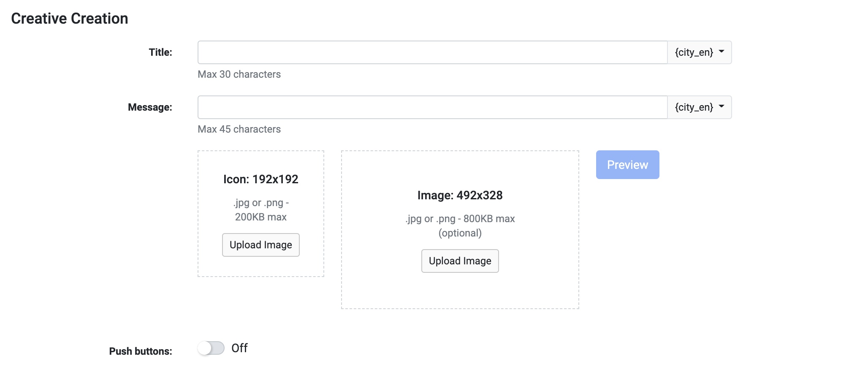868x375 pixels.
Task: Enable the Push buttons toggle switch
Action: pos(211,348)
